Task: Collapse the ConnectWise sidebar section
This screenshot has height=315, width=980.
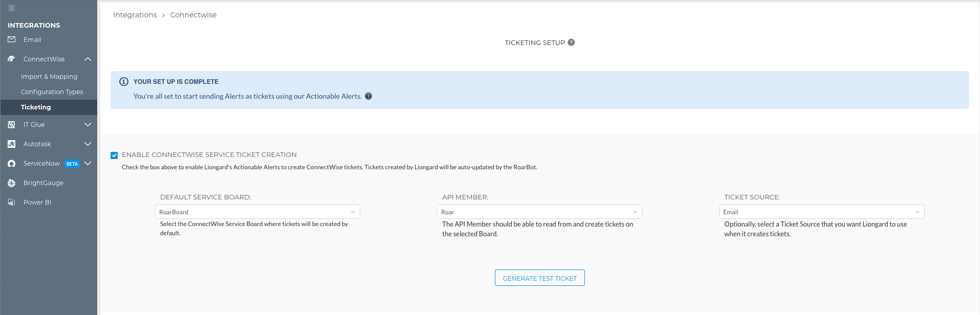Action: pos(88,59)
